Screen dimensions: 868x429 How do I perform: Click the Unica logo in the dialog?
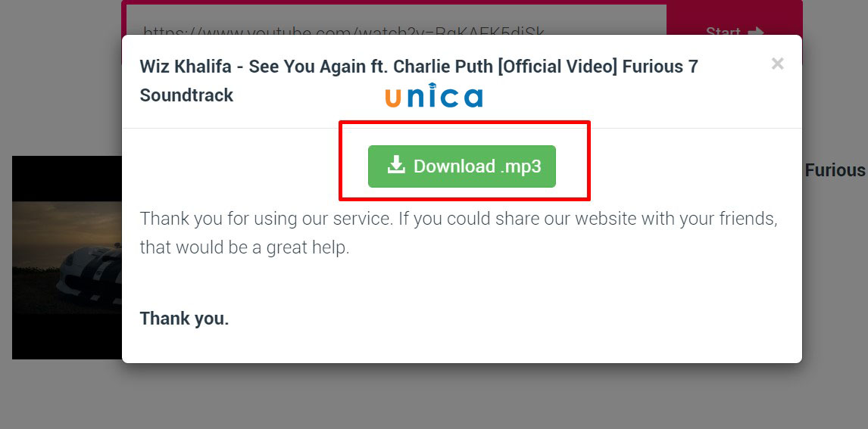pos(434,95)
